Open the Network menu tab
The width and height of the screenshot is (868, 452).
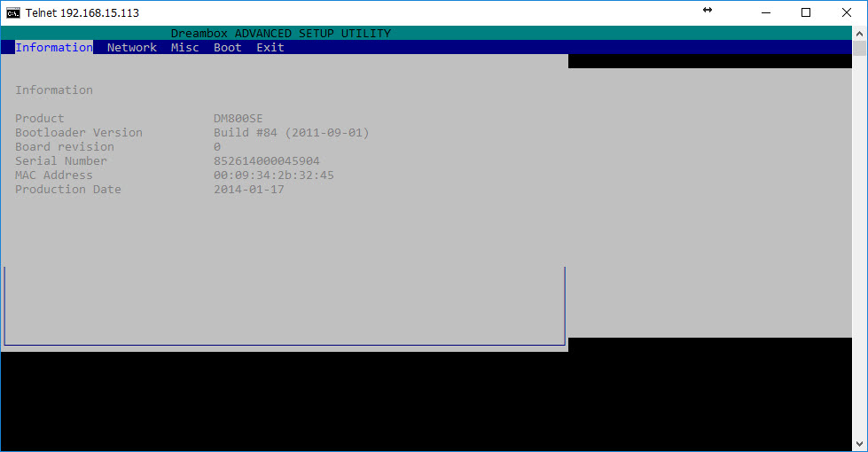pyautogui.click(x=132, y=48)
